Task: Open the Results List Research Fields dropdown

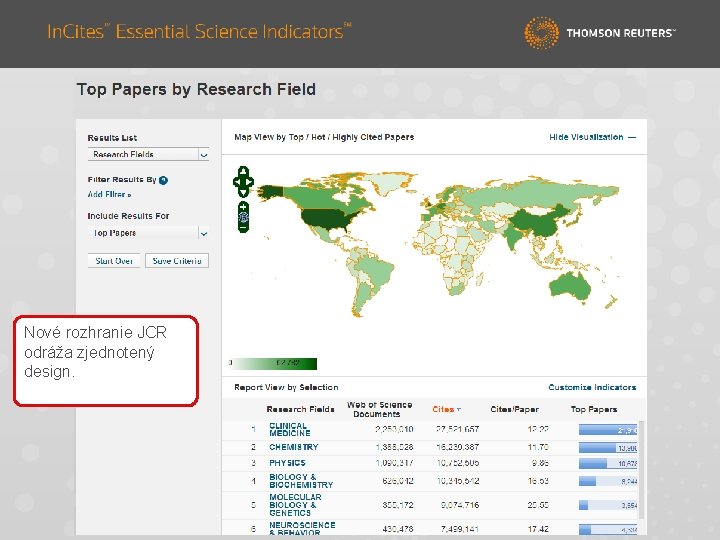Action: pos(148,154)
